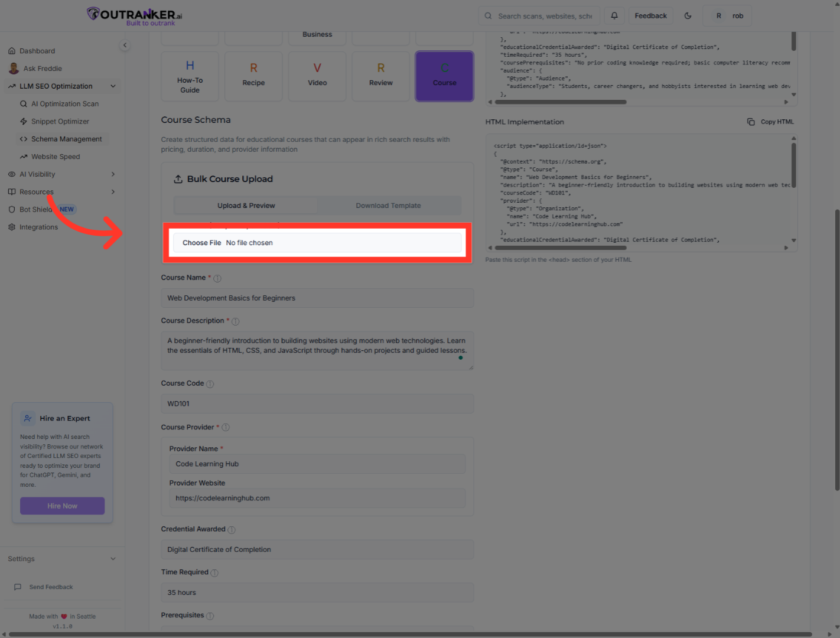Switch to the Upload & Preview tab
The height and width of the screenshot is (638, 840).
pyautogui.click(x=246, y=205)
